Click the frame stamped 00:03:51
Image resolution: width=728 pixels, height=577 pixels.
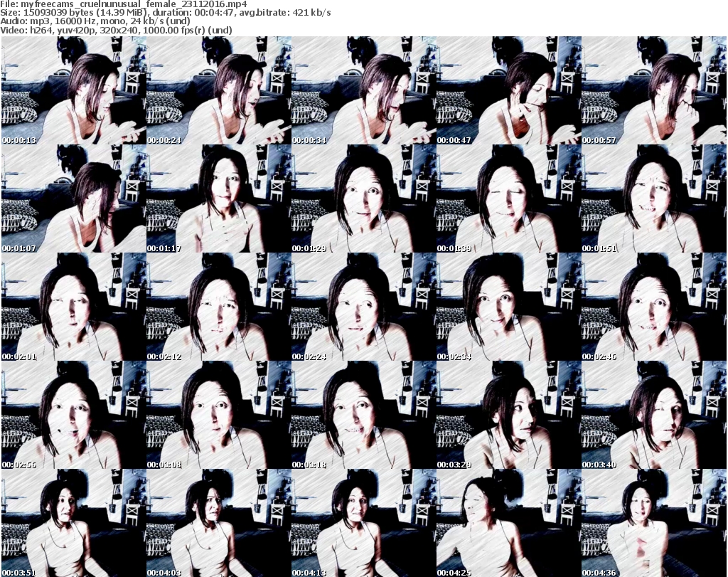pos(74,523)
